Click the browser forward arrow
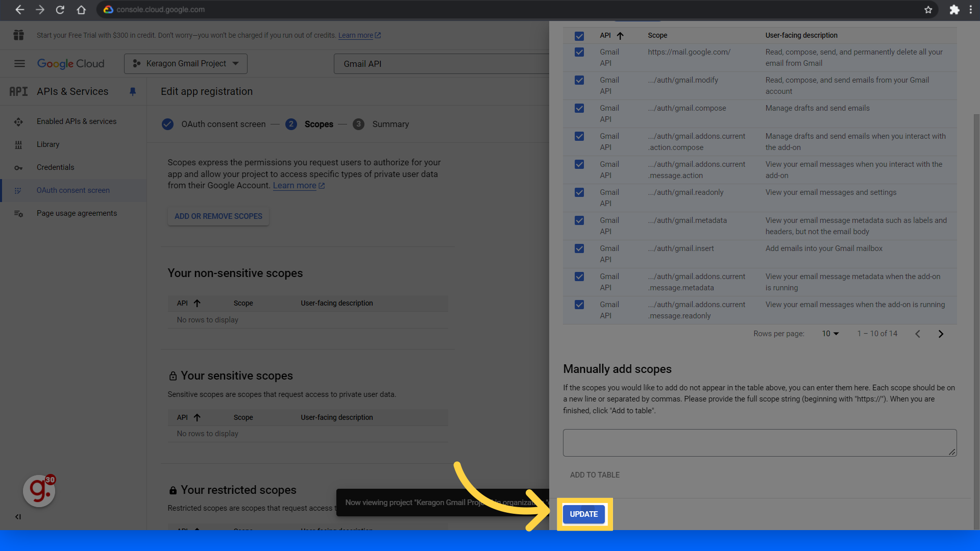 [40, 10]
